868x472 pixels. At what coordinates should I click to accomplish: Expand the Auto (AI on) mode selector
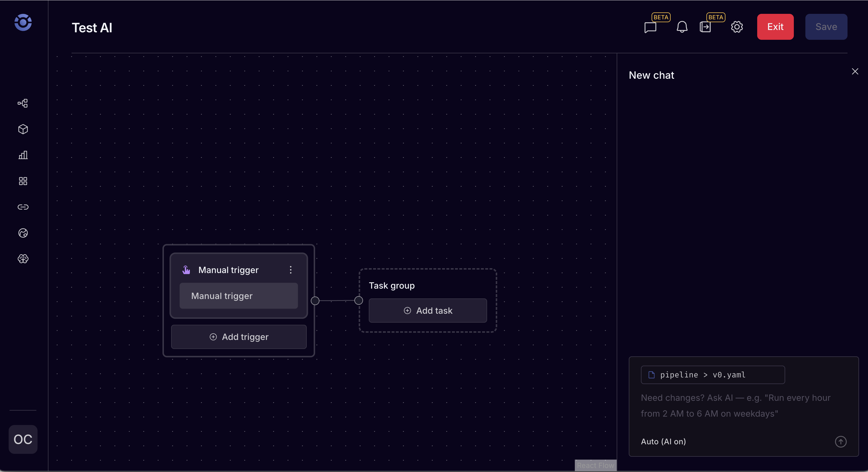(x=663, y=442)
